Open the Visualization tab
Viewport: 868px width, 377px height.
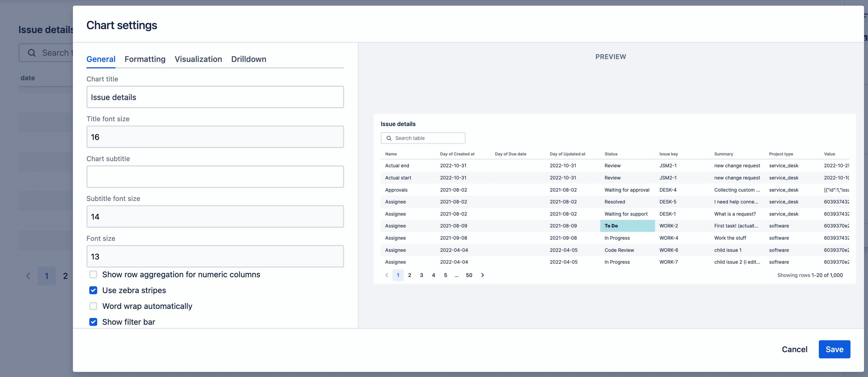tap(198, 59)
